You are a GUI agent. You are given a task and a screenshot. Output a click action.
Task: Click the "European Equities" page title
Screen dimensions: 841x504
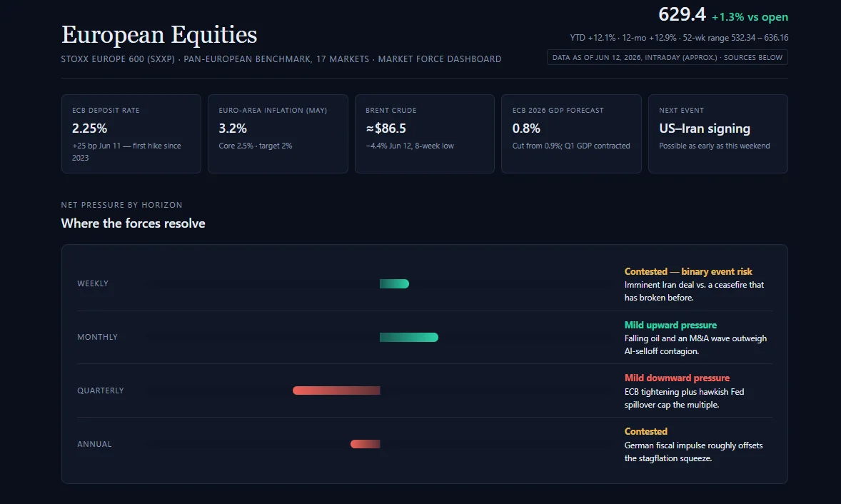pyautogui.click(x=159, y=35)
